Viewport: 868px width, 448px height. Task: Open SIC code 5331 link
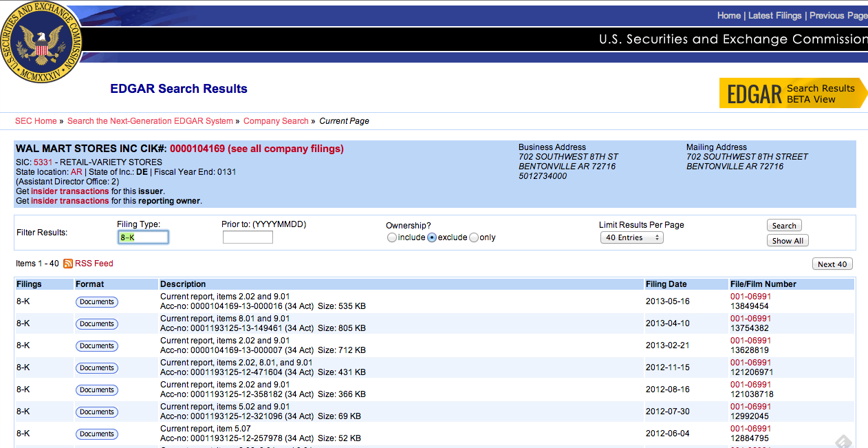click(43, 162)
